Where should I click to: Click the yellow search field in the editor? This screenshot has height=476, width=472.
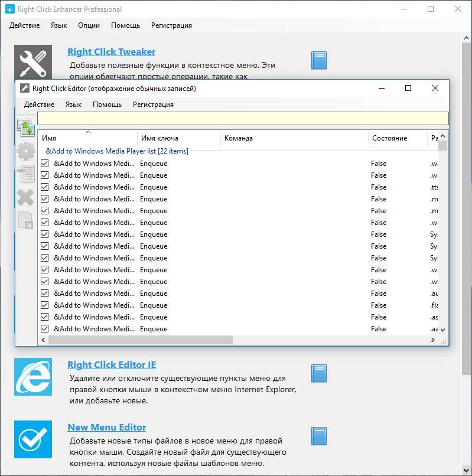point(243,118)
